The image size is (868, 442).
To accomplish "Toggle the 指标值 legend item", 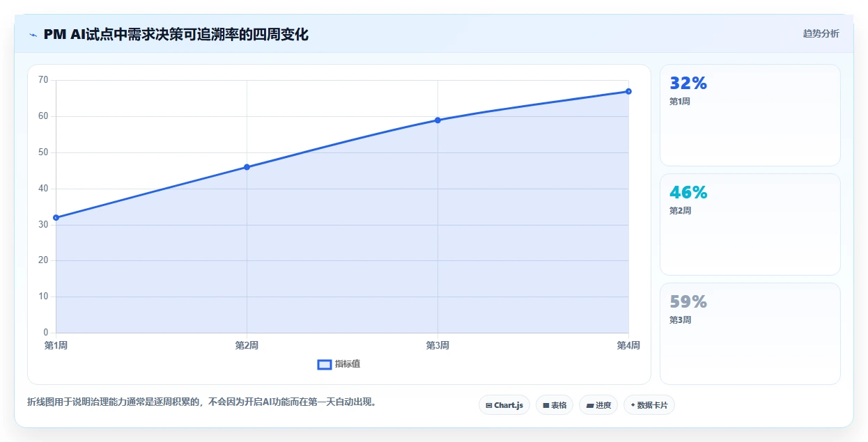I will [339, 364].
